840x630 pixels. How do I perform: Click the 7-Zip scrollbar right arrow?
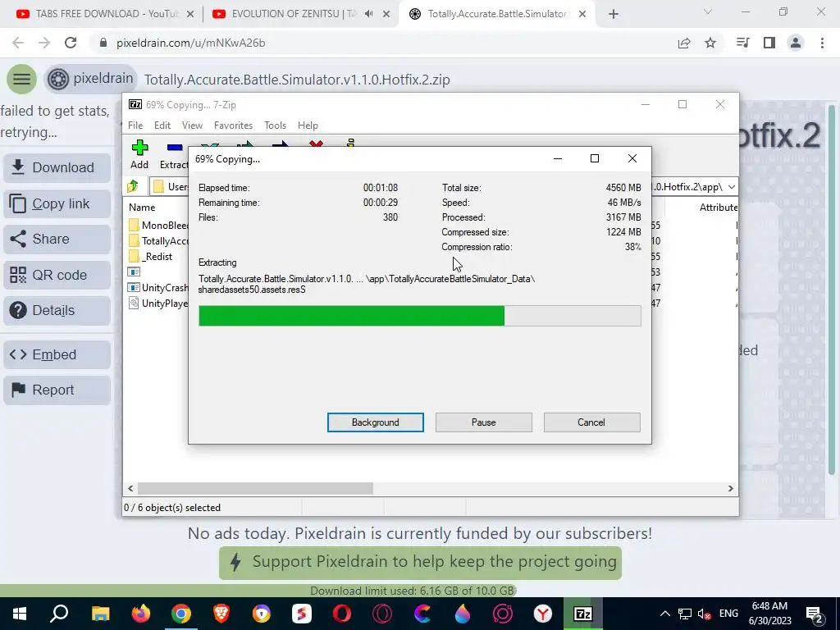click(730, 489)
